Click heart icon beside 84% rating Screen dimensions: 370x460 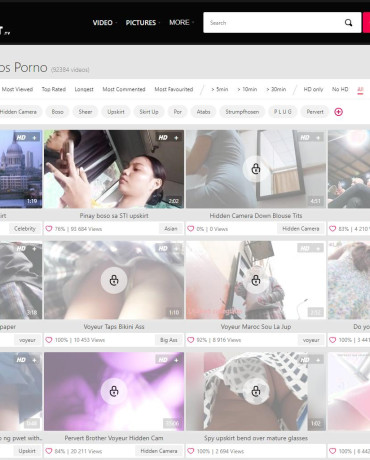[x=49, y=451]
